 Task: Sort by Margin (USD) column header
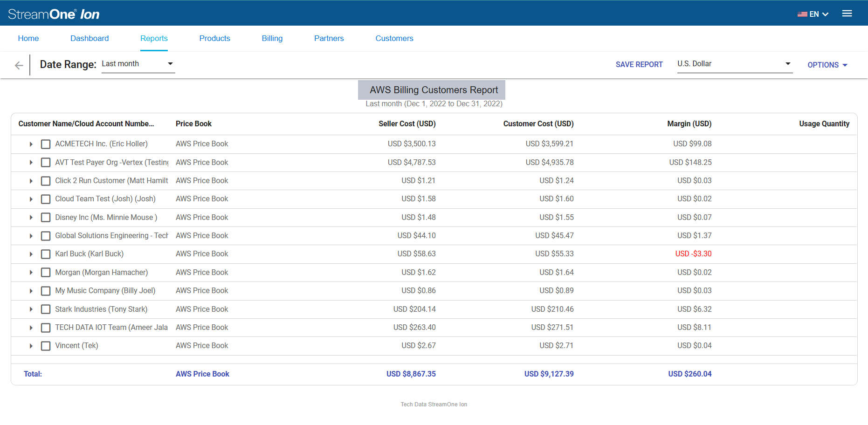(689, 124)
